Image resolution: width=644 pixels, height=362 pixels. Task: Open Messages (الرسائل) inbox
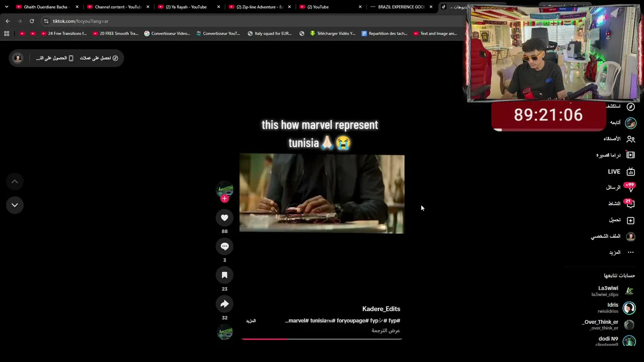621,188
